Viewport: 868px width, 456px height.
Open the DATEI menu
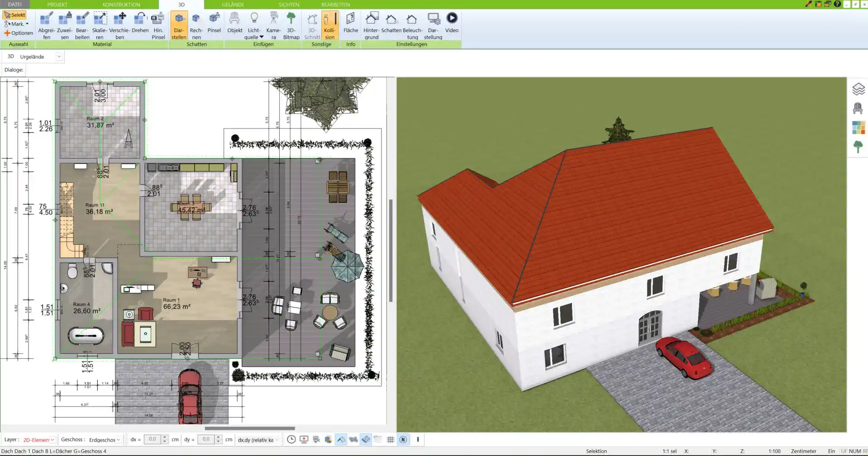(x=15, y=5)
